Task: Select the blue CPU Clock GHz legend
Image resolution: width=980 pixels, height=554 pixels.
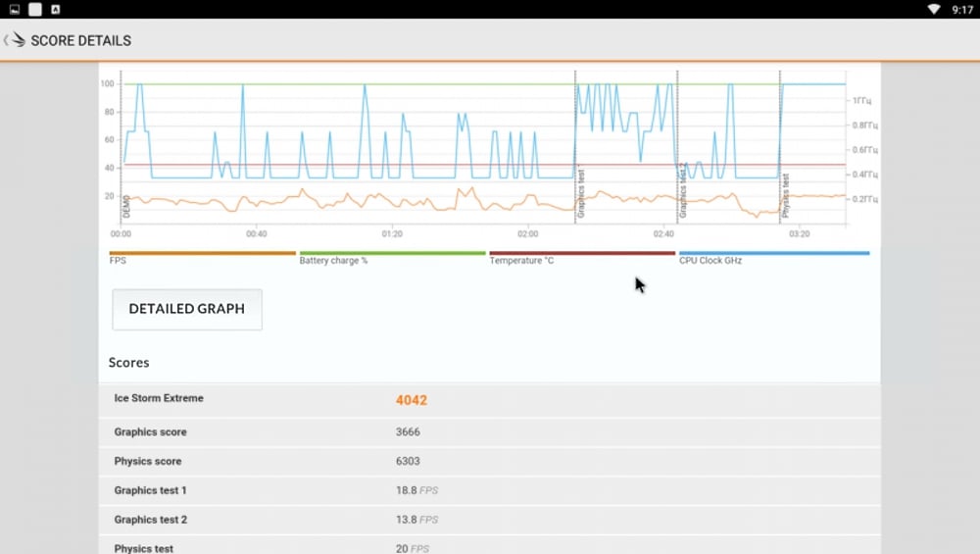Action: tap(773, 254)
